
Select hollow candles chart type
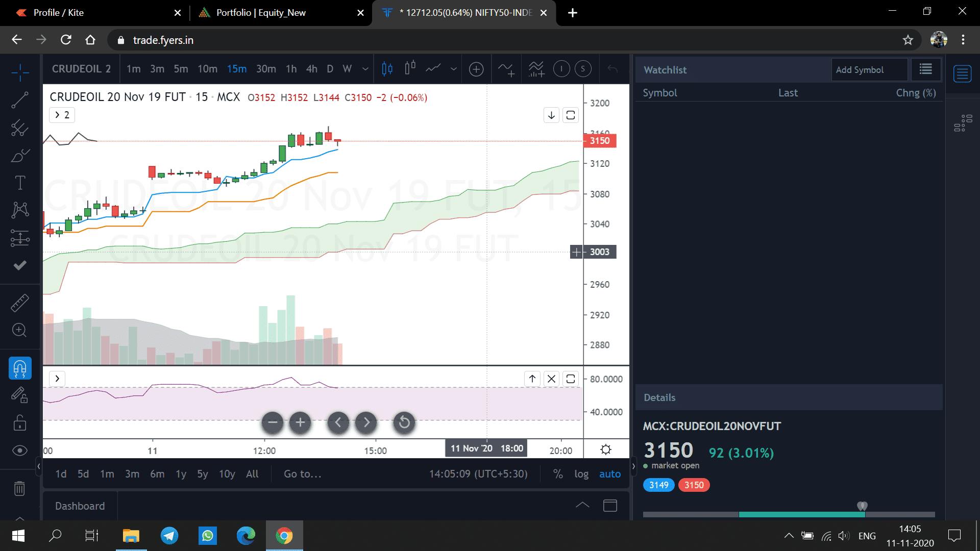410,68
